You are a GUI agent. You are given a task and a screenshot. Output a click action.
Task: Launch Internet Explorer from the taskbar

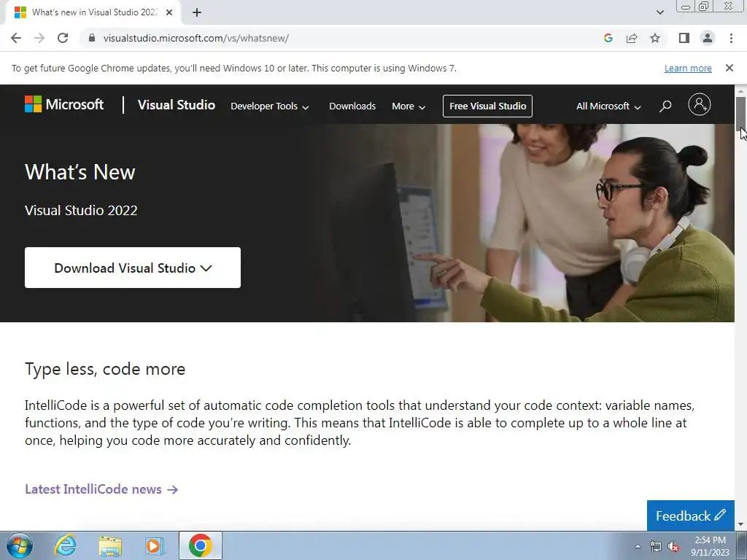pos(65,545)
